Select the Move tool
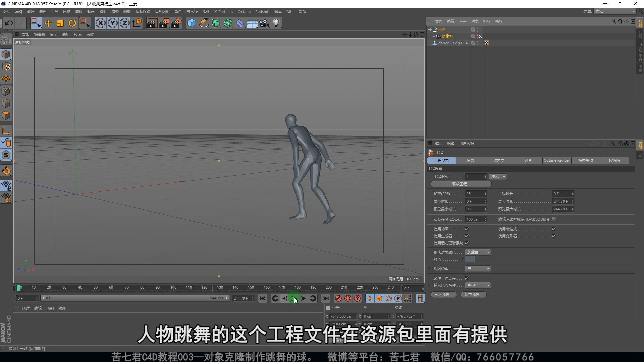Screen dimensions: 644x362 (x=48, y=23)
